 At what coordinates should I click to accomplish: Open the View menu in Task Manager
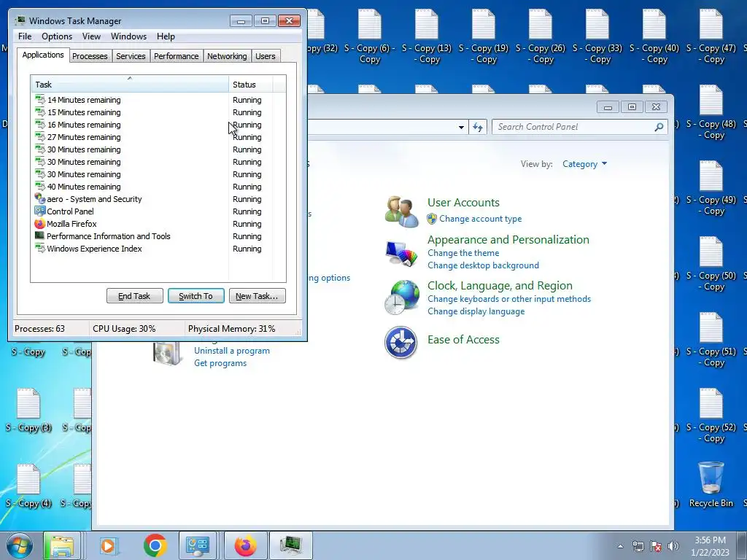click(x=91, y=36)
